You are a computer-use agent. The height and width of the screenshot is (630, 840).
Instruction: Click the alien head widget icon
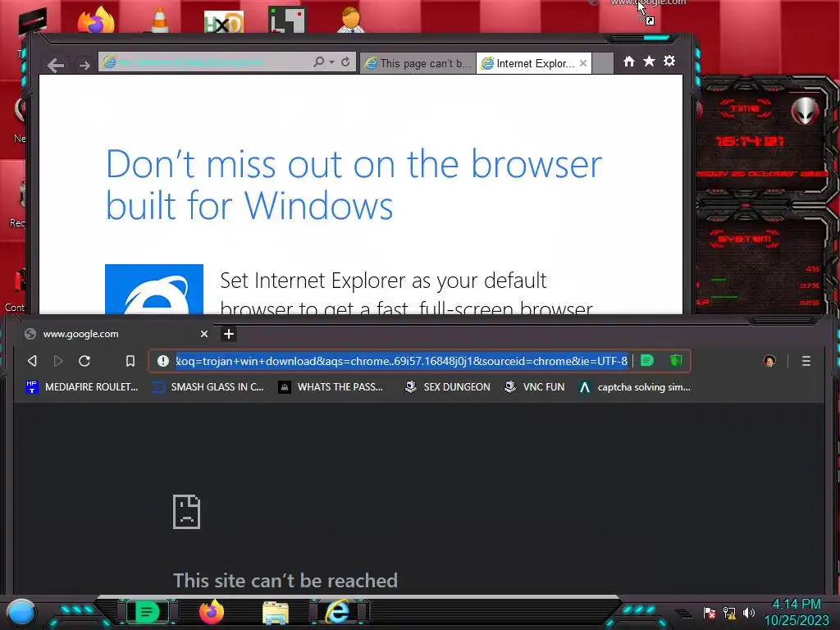coord(806,111)
